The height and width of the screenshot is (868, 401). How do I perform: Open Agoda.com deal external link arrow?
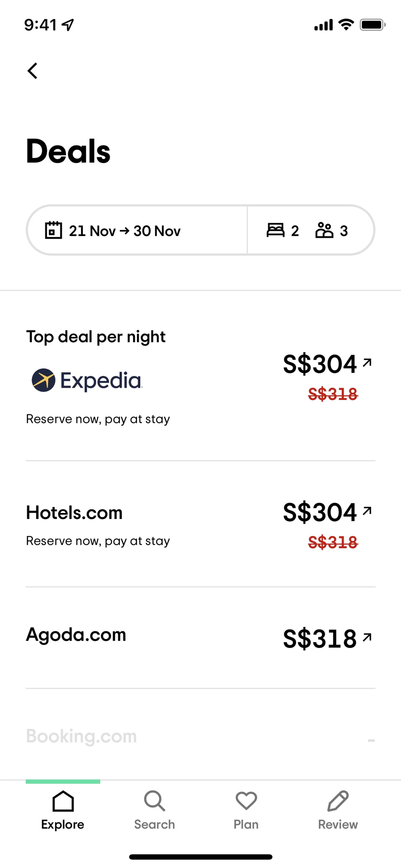[x=367, y=637]
